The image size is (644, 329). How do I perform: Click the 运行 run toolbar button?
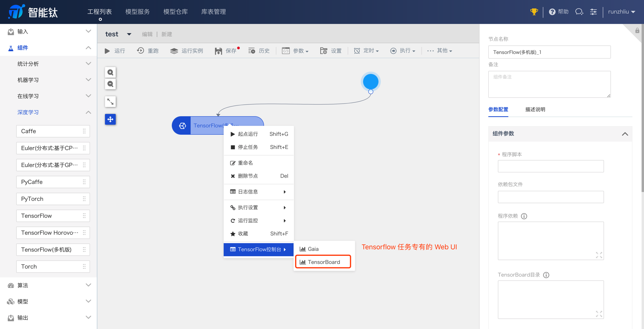(115, 51)
